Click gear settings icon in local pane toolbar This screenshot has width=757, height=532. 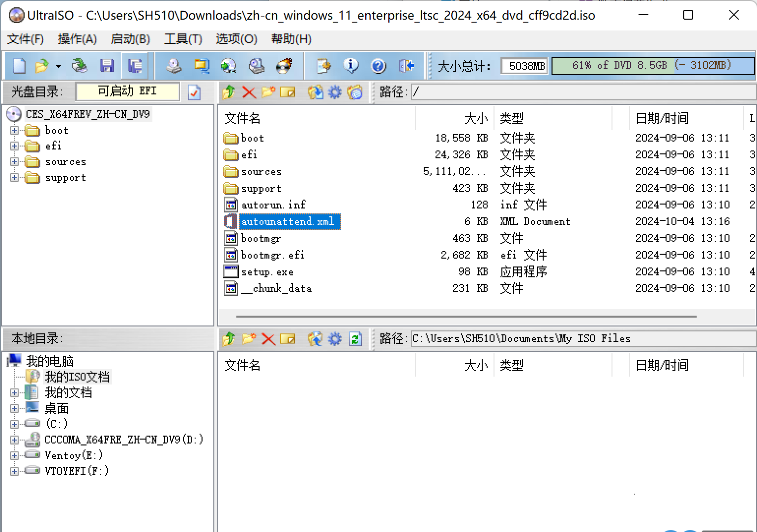pos(335,339)
